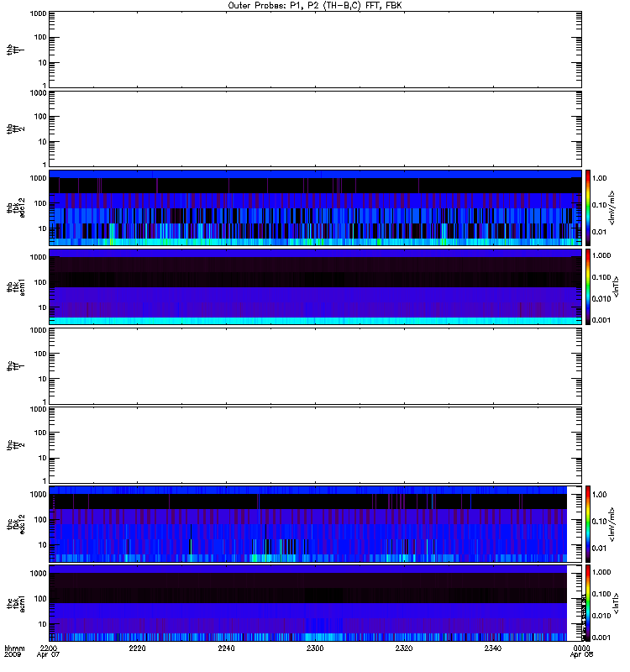Click the 10 y-tick of thc fff 1 panel
This screenshot has height=672, width=630.
coord(43,380)
